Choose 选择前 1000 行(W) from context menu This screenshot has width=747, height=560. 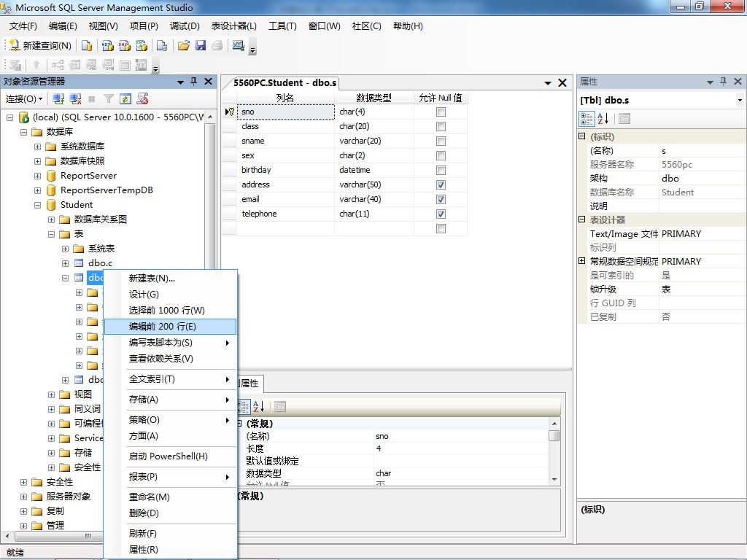(x=170, y=311)
